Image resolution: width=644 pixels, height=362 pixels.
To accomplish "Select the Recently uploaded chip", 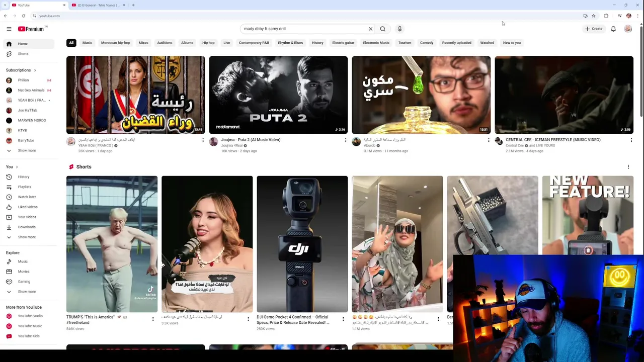I will (457, 43).
